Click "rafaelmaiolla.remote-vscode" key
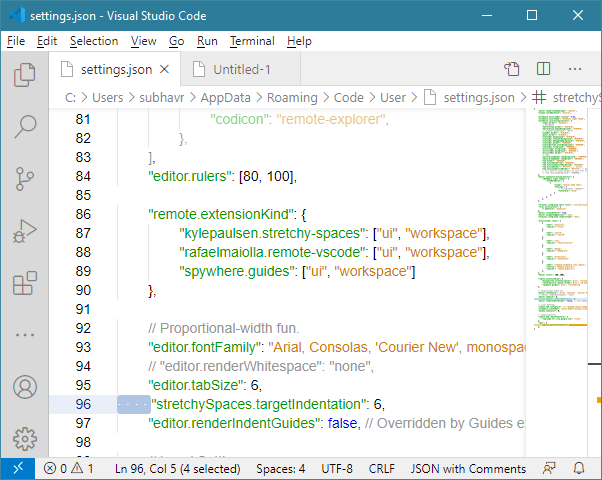 coord(273,252)
